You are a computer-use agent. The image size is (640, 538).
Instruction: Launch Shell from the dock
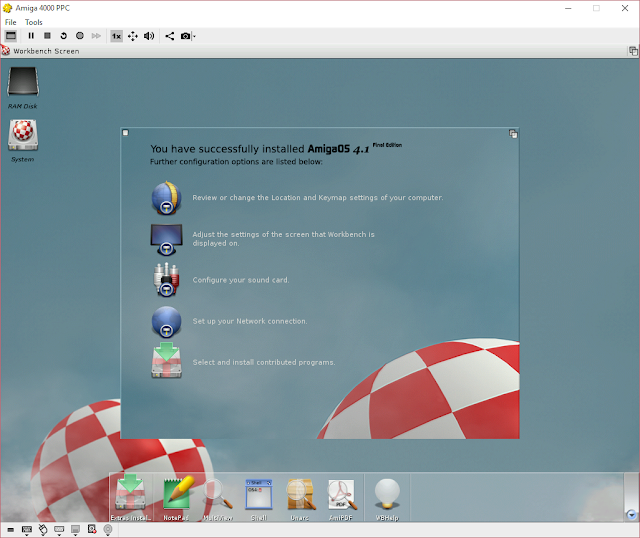pos(259,499)
